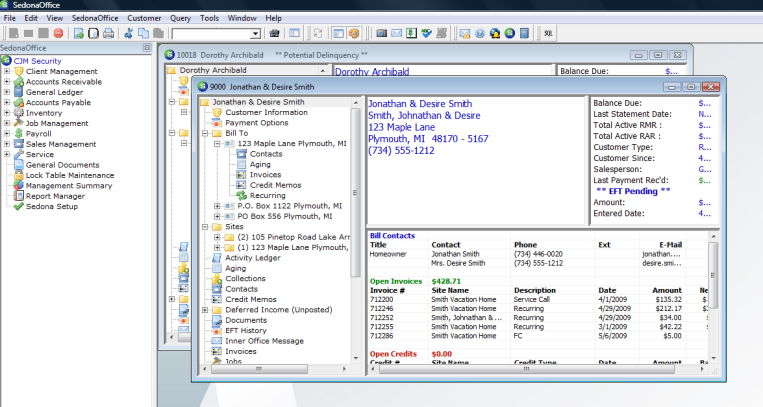The width and height of the screenshot is (763, 407).
Task: Open the Query menu
Action: (x=180, y=18)
